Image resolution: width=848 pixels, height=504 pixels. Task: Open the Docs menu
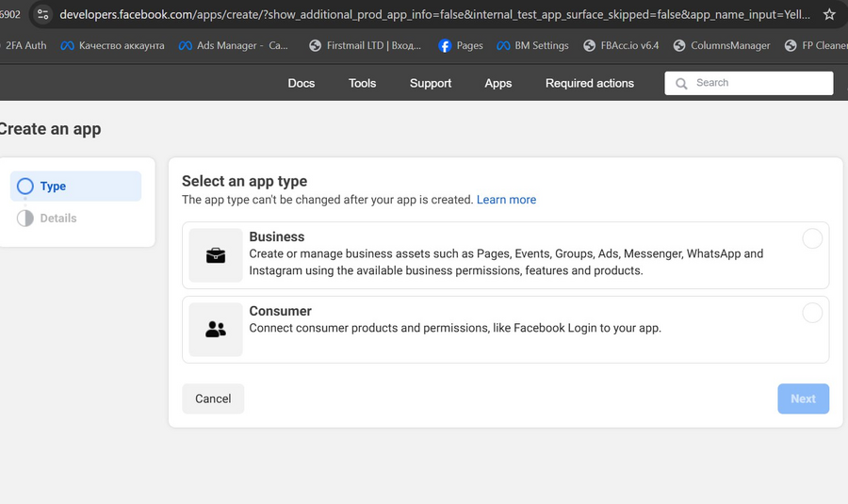(302, 83)
